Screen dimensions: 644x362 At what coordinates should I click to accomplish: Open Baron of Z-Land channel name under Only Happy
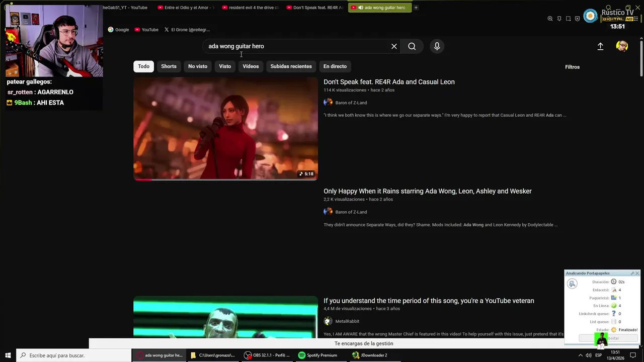point(351,212)
